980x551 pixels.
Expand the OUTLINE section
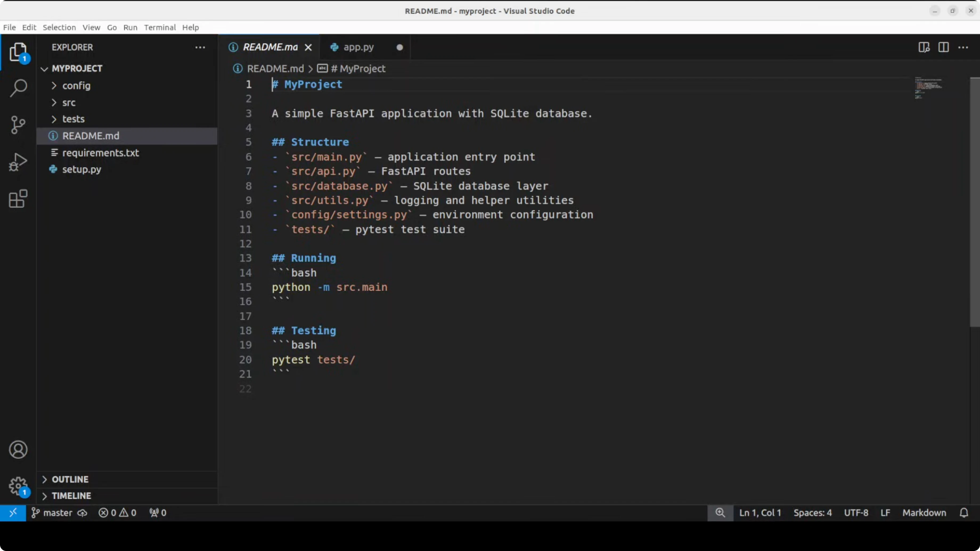[70, 479]
